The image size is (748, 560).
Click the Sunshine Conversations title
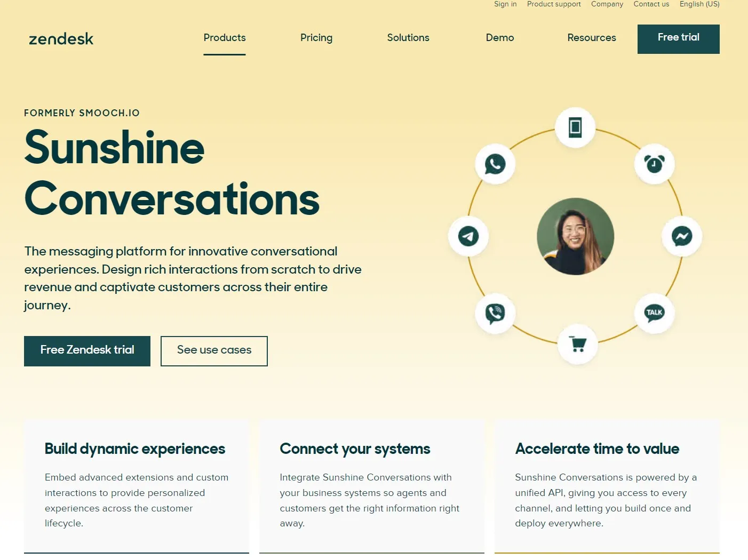point(172,173)
